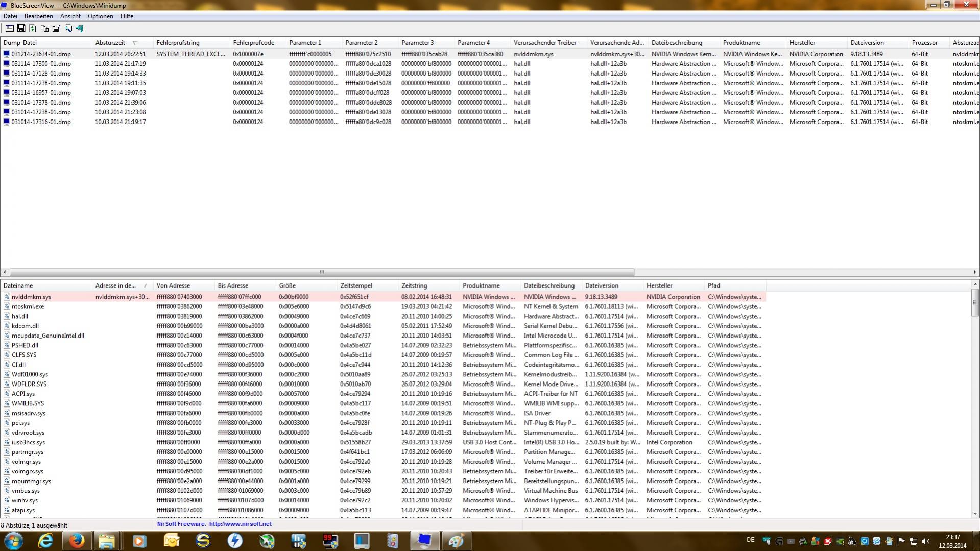This screenshot has height=551, width=980.
Task: Click the horizontal scrollbar of crash list
Action: (322, 272)
